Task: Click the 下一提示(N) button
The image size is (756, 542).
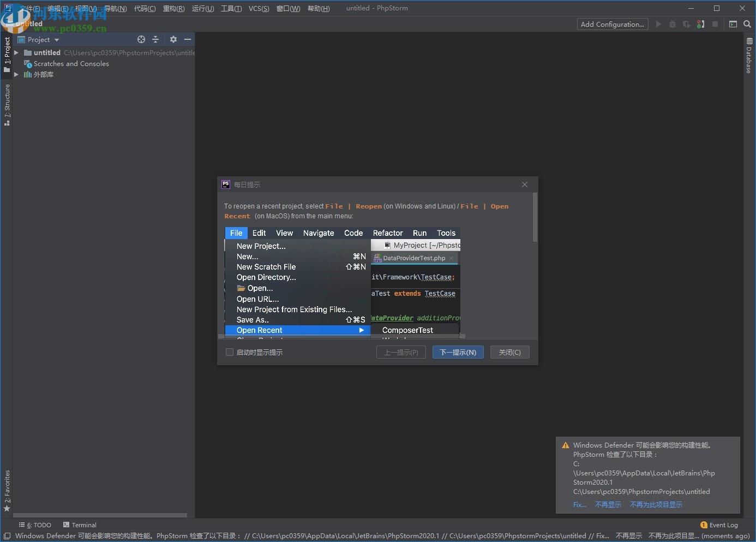Action: pos(458,352)
